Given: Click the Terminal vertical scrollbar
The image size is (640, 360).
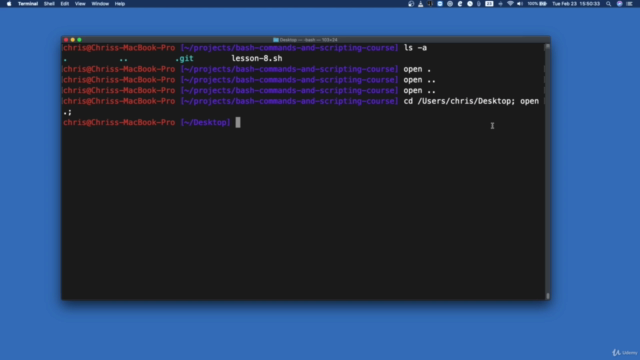Looking at the screenshot, I should coord(547,171).
